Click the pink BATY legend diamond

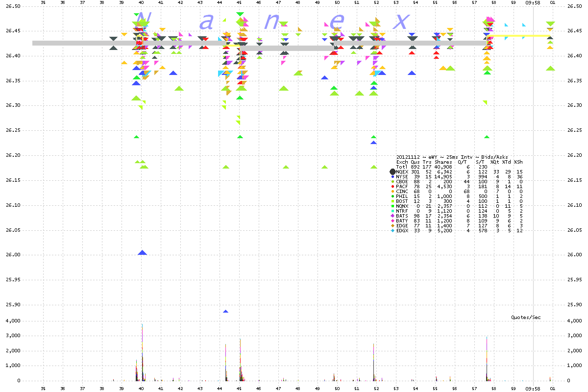coord(393,220)
